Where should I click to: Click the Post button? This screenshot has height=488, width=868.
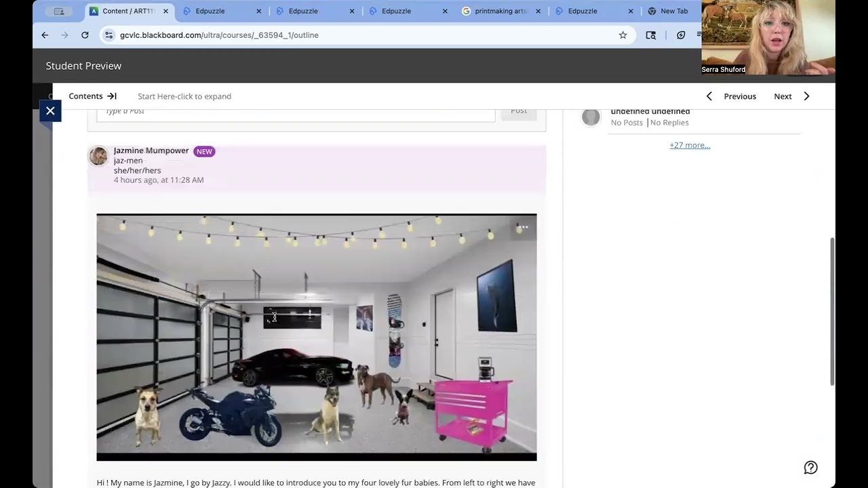(x=519, y=113)
